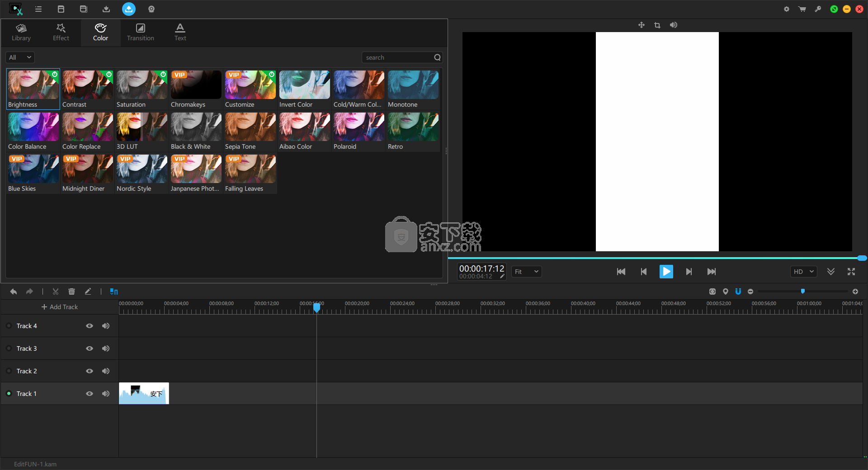This screenshot has width=868, height=470.
Task: Click inside the search input field
Action: click(x=397, y=57)
